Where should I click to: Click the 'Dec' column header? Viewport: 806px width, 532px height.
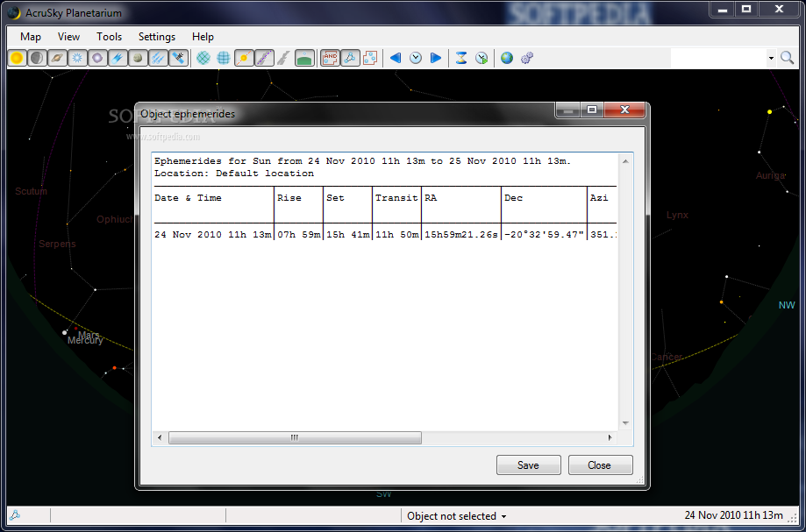click(x=514, y=198)
